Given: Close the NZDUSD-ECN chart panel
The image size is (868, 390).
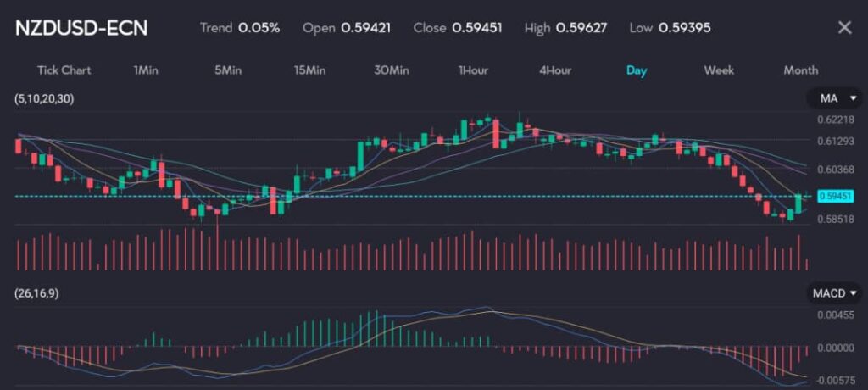Looking at the screenshot, I should pyautogui.click(x=844, y=27).
